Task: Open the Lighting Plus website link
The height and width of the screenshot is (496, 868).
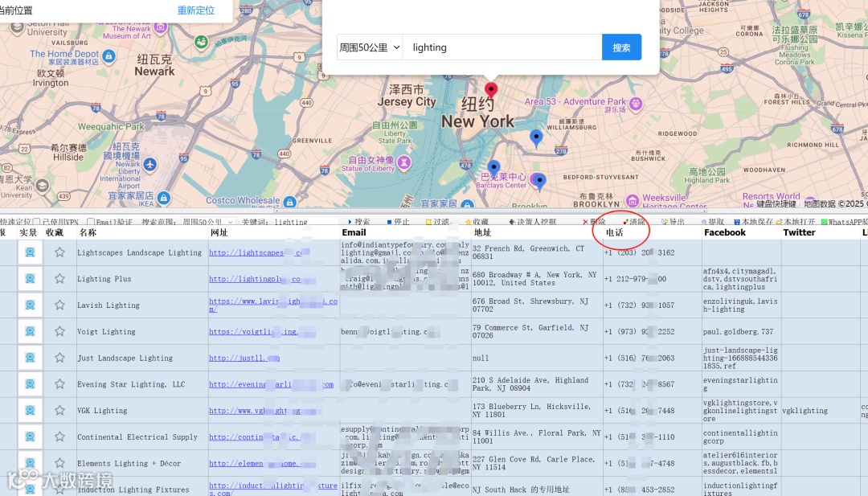Action: coord(255,279)
